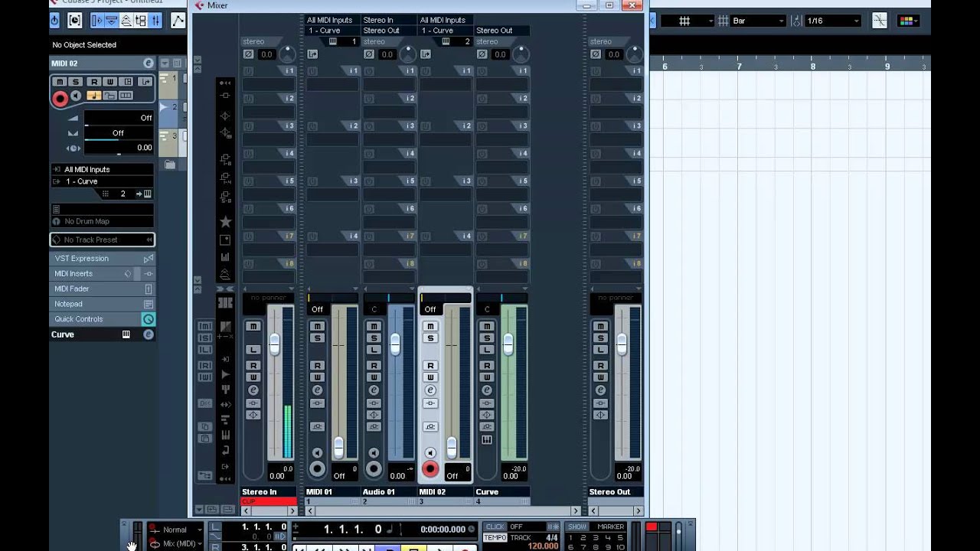The width and height of the screenshot is (980, 551).
Task: Open Audio 01 Stereo Out routing dropdown
Action: 389,31
